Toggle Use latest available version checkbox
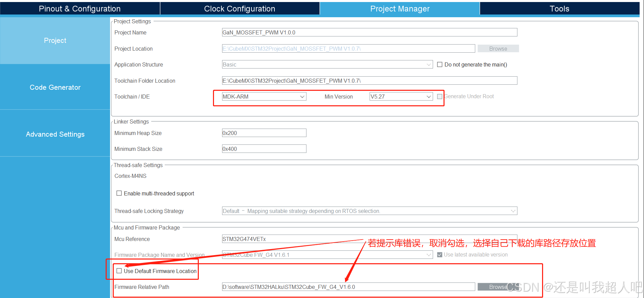Viewport: 644px width, 298px height. coord(440,255)
